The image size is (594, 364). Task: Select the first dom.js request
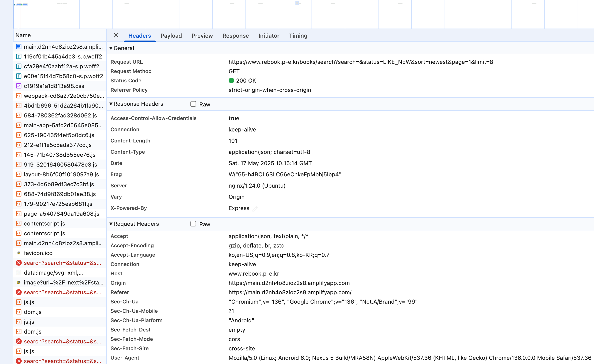click(x=60, y=312)
